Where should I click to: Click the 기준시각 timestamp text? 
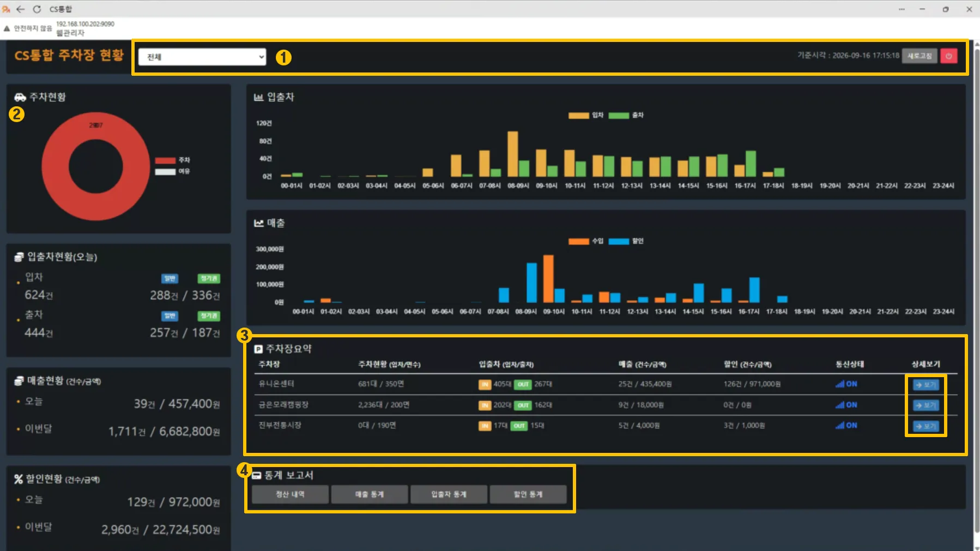tap(848, 56)
